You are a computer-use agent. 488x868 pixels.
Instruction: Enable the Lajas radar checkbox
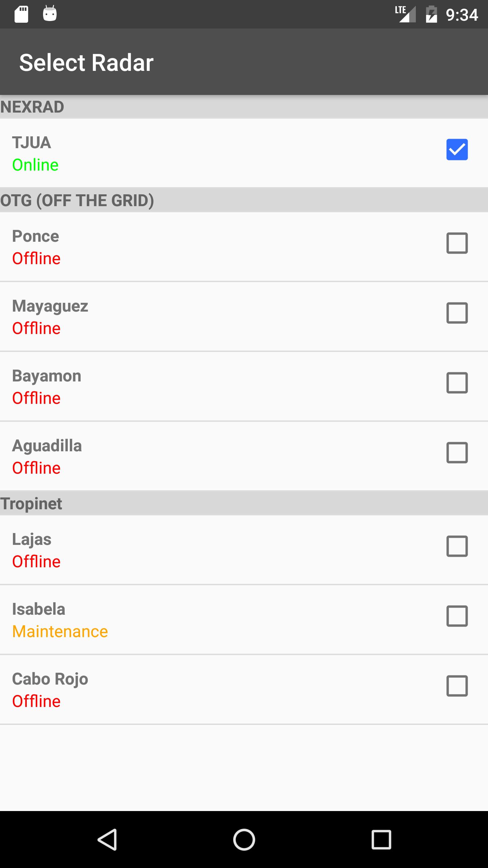(x=457, y=546)
